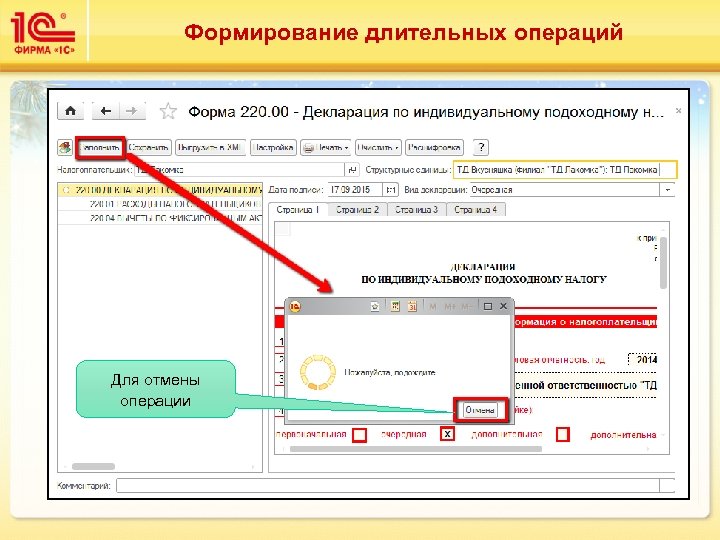This screenshot has height=540, width=720.
Task: Close the wait dialog with X
Action: (x=503, y=306)
